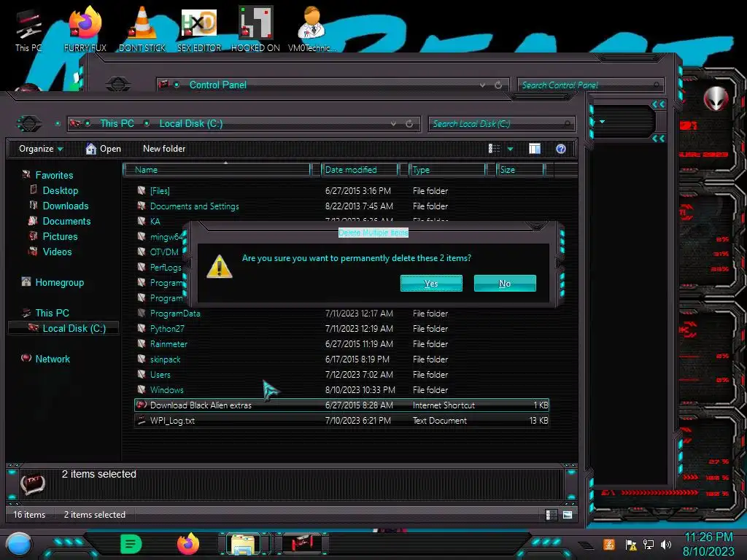Refresh the Control Panel window
Image resolution: width=747 pixels, height=560 pixels.
(498, 85)
